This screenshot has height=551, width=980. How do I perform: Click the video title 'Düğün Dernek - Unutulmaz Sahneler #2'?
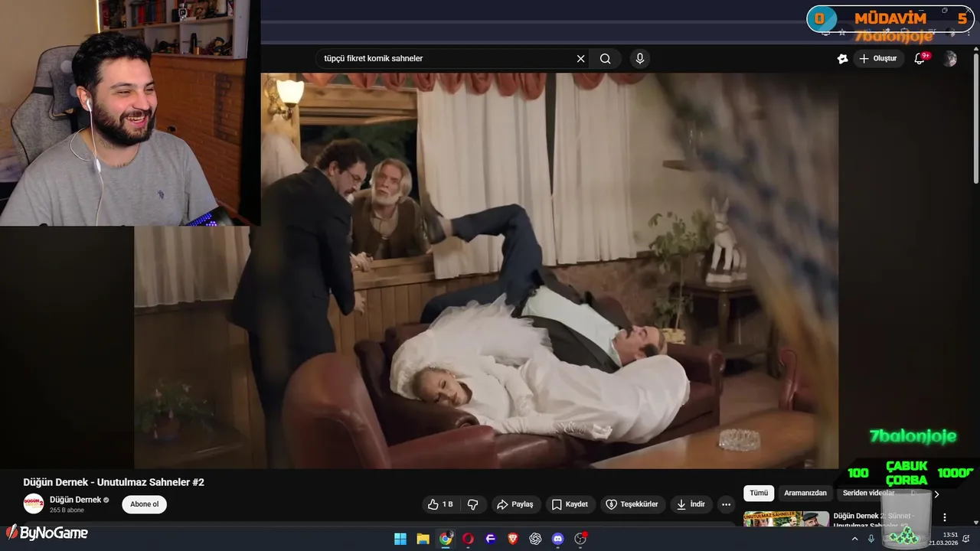pos(114,482)
